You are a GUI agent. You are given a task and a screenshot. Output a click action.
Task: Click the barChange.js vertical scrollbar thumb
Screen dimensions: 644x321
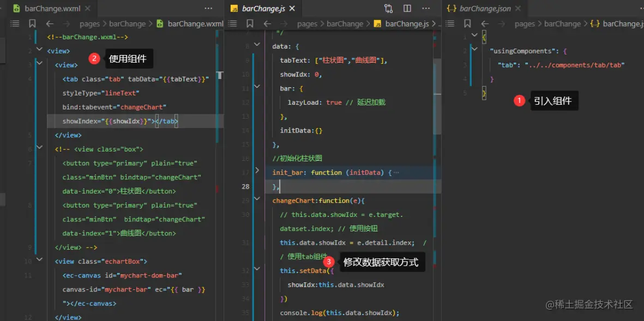[438, 96]
